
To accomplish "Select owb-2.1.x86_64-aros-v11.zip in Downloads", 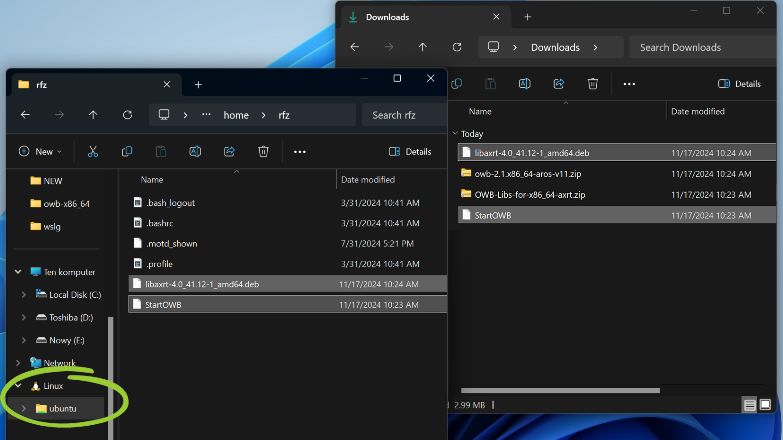I will pyautogui.click(x=617, y=174).
